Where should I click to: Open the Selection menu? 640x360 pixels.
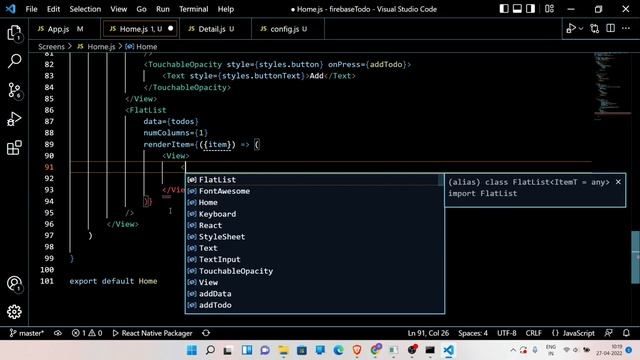pyautogui.click(x=85, y=9)
